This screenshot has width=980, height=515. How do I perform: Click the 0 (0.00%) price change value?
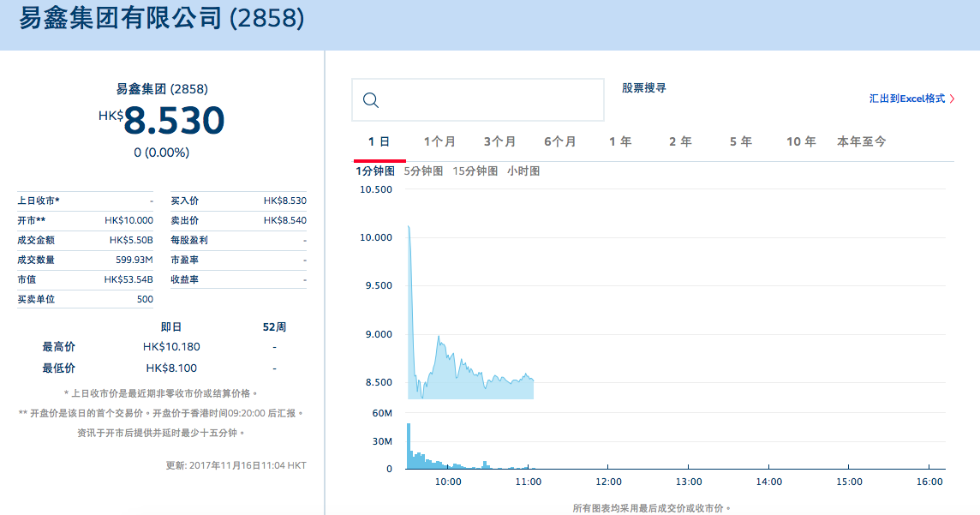click(161, 153)
